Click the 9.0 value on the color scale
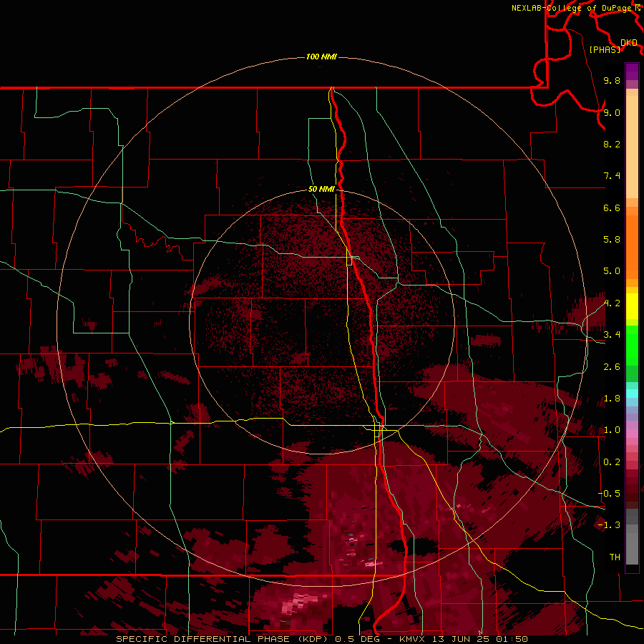644x644 pixels. pos(612,112)
